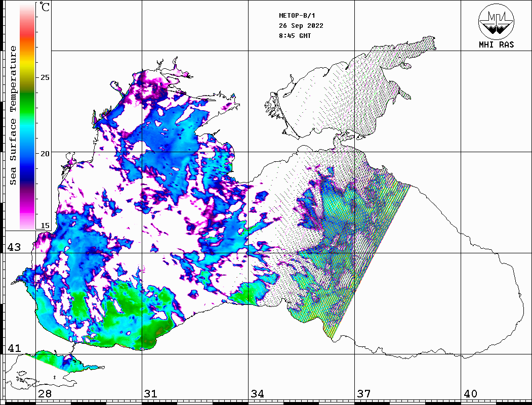Click longitude label '31'
The image size is (532, 405).
[x=151, y=394]
